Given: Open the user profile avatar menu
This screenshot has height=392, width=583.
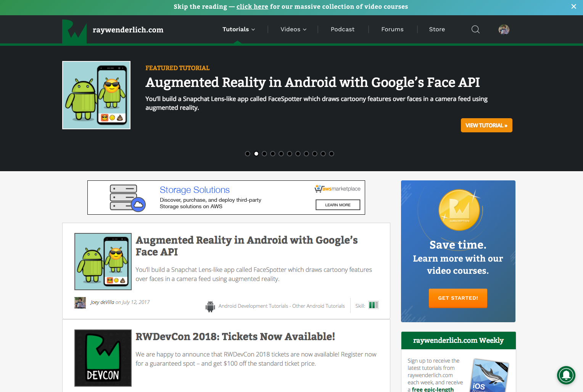Looking at the screenshot, I should [x=504, y=29].
